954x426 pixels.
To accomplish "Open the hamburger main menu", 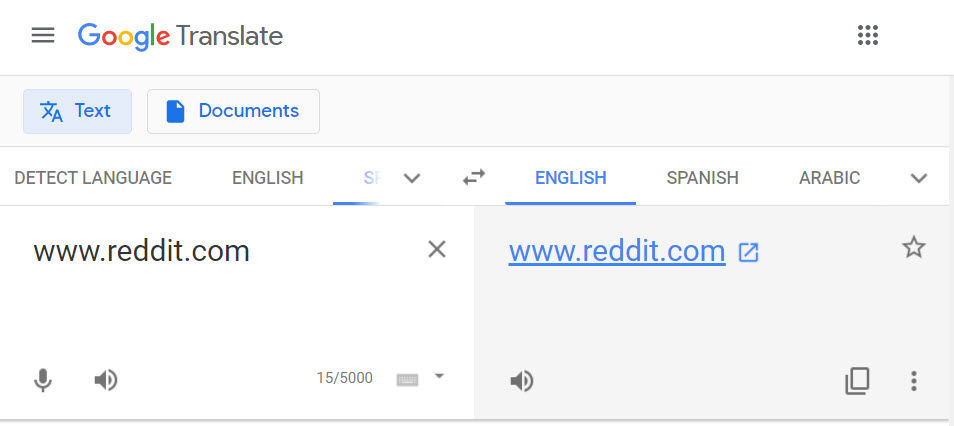I will 43,35.
